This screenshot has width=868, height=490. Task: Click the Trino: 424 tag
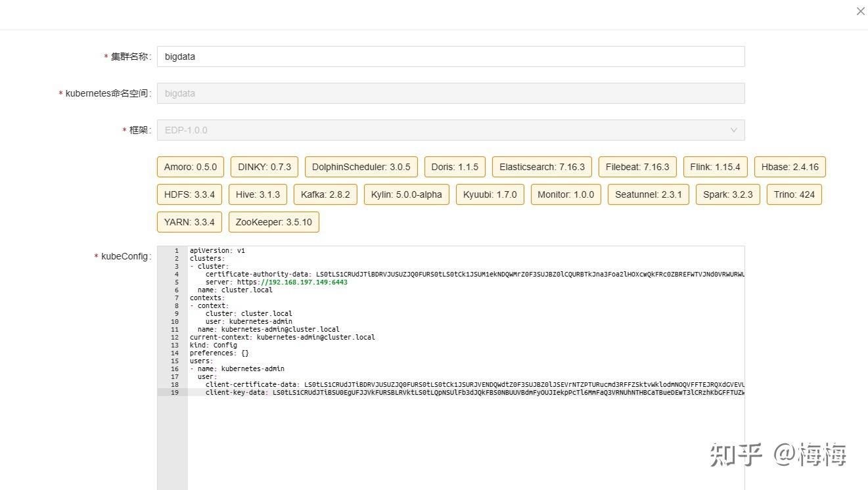click(794, 194)
